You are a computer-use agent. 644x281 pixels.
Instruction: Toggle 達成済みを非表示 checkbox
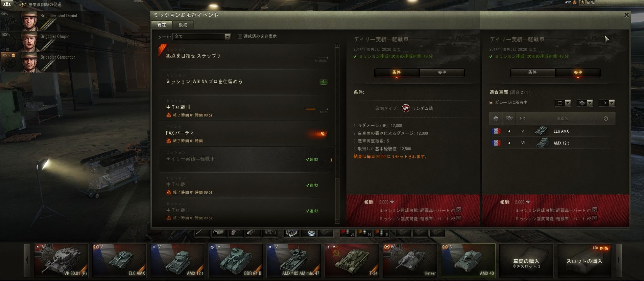240,37
